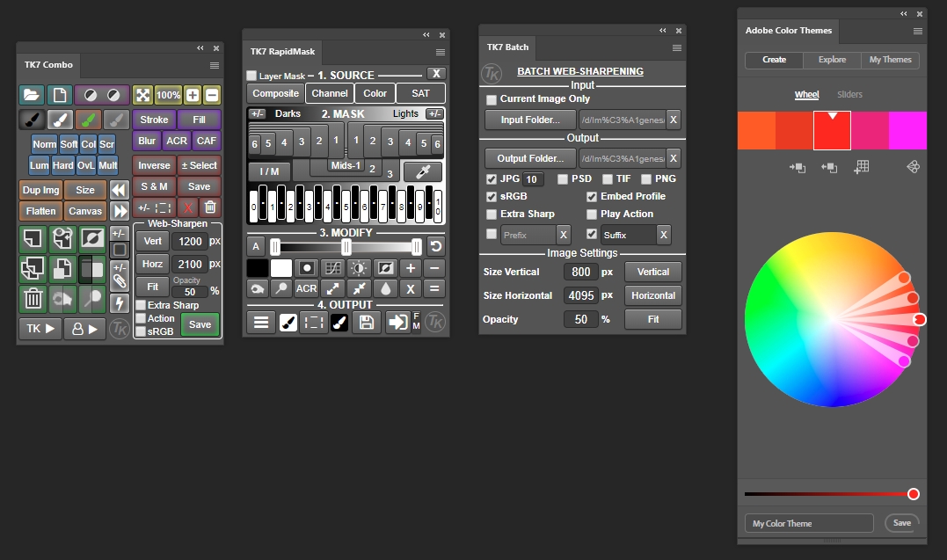The width and height of the screenshot is (947, 560).
Task: Click the fit-to-screen arrows icon in TK7 Combo
Action: point(142,95)
